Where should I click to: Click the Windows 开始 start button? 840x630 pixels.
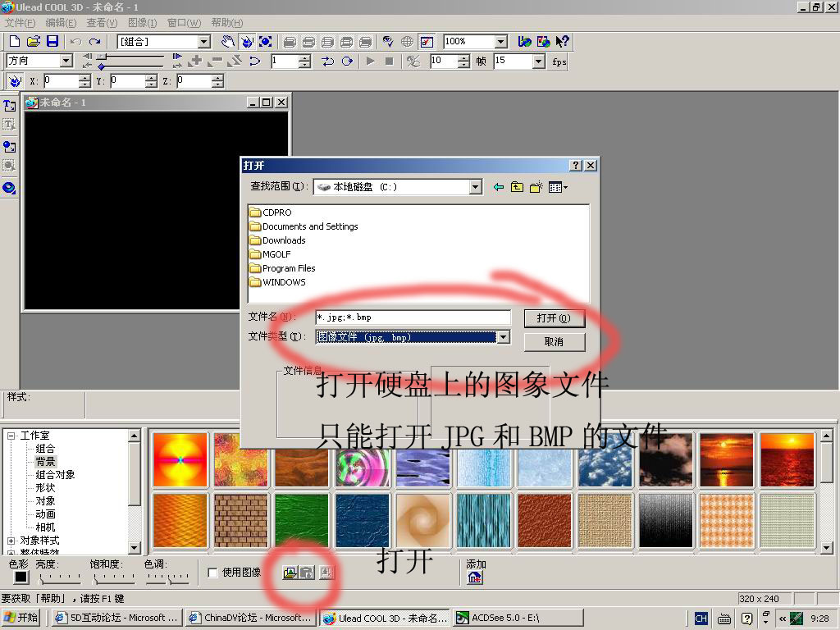tap(21, 618)
